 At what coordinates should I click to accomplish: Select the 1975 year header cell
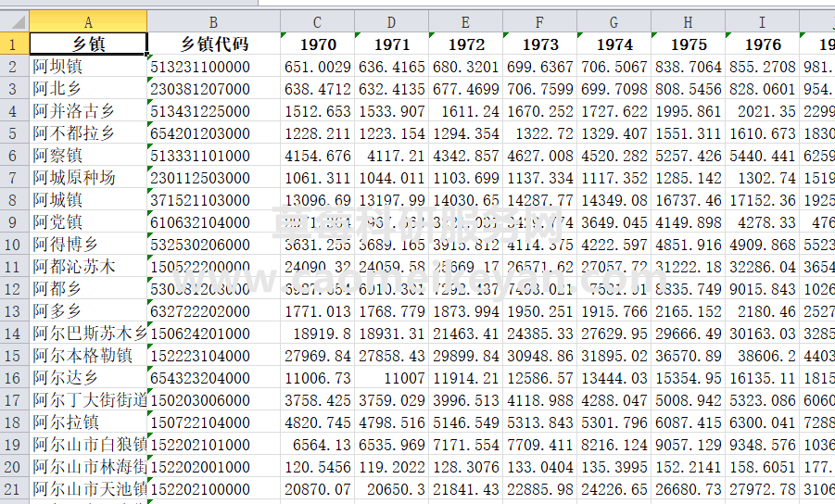pyautogui.click(x=688, y=44)
